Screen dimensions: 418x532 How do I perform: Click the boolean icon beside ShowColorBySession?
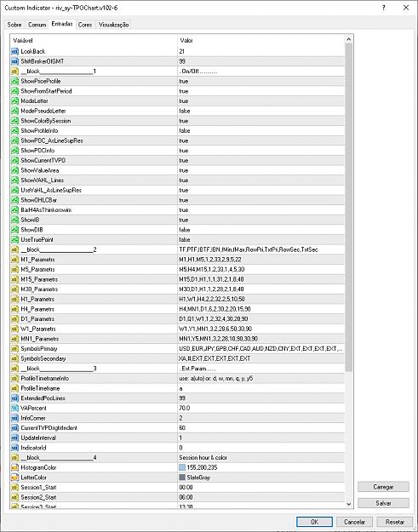pyautogui.click(x=14, y=121)
